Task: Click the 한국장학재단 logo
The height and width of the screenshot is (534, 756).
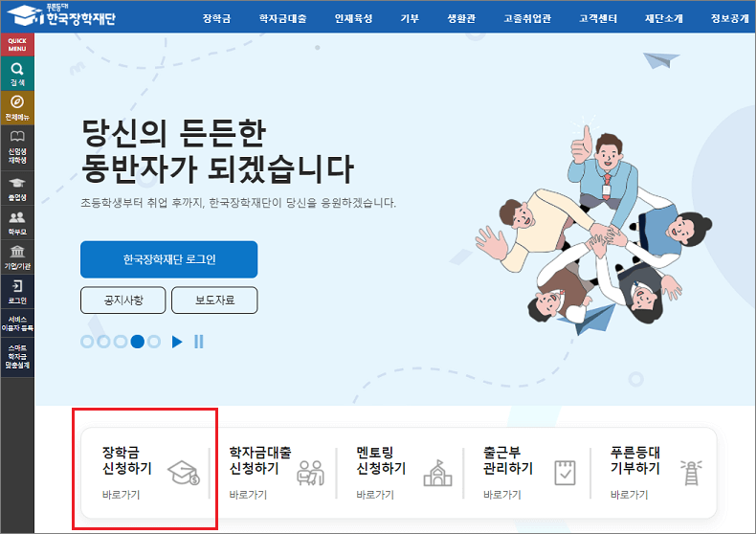Action: (61, 15)
